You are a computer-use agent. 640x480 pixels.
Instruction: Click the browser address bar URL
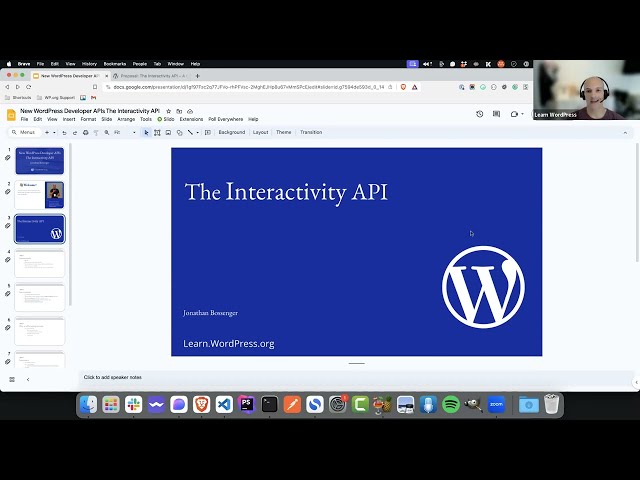249,87
